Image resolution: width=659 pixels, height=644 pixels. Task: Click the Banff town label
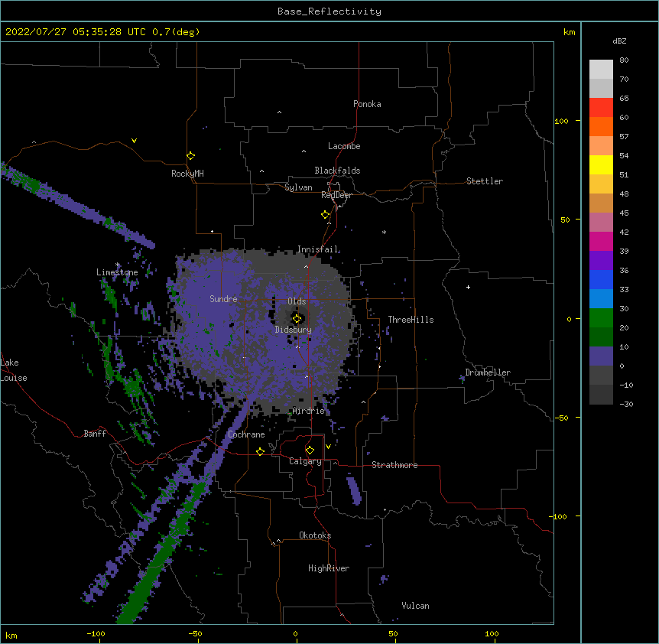(x=95, y=434)
